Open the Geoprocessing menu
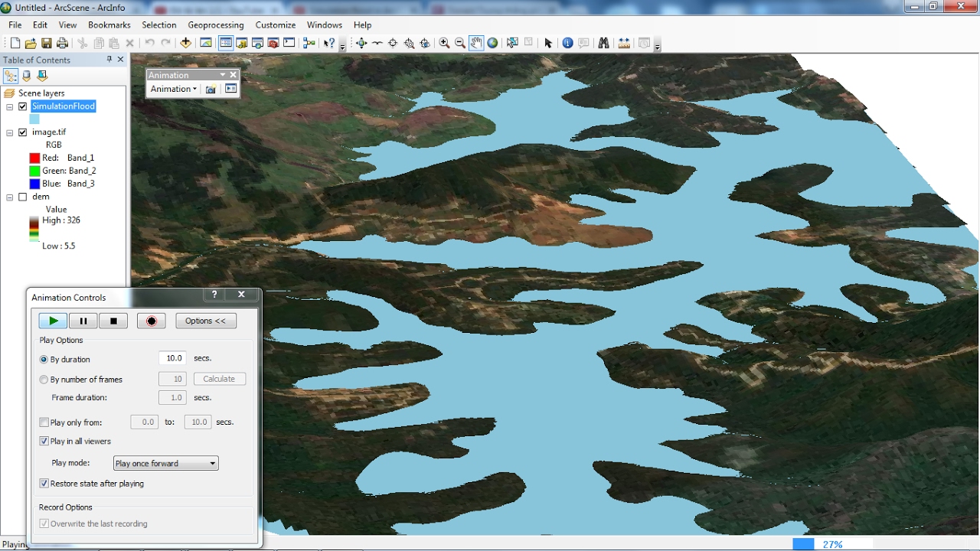The width and height of the screenshot is (980, 551). pyautogui.click(x=216, y=25)
